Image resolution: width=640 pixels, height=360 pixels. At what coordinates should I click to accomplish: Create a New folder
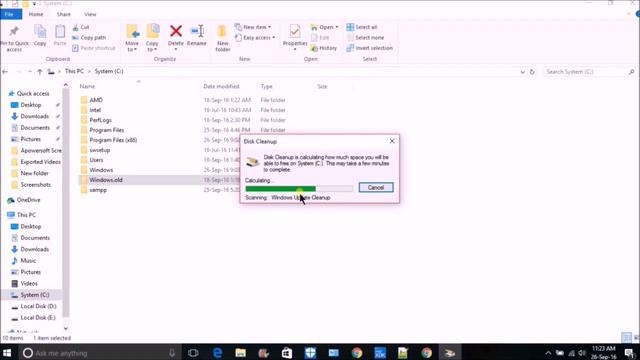tap(222, 38)
